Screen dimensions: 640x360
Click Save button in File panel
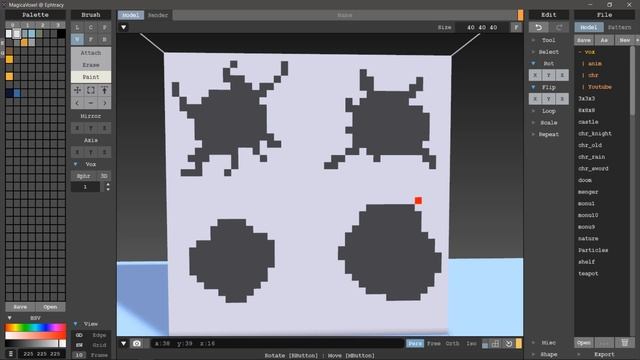pos(584,40)
